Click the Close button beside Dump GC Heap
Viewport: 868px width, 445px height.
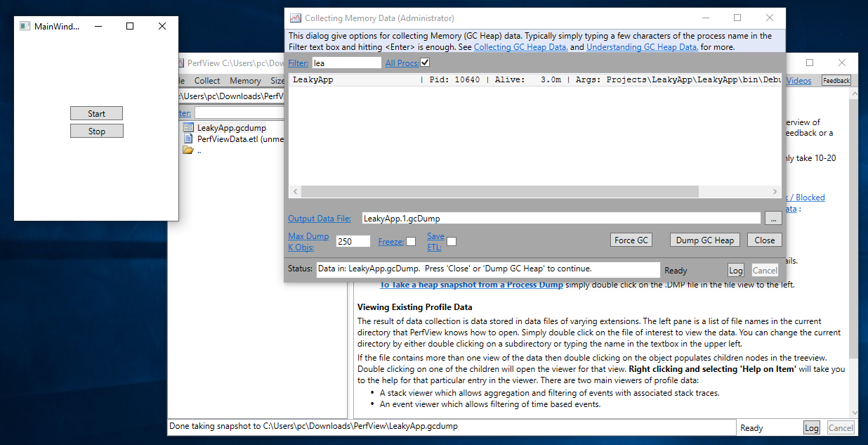765,240
